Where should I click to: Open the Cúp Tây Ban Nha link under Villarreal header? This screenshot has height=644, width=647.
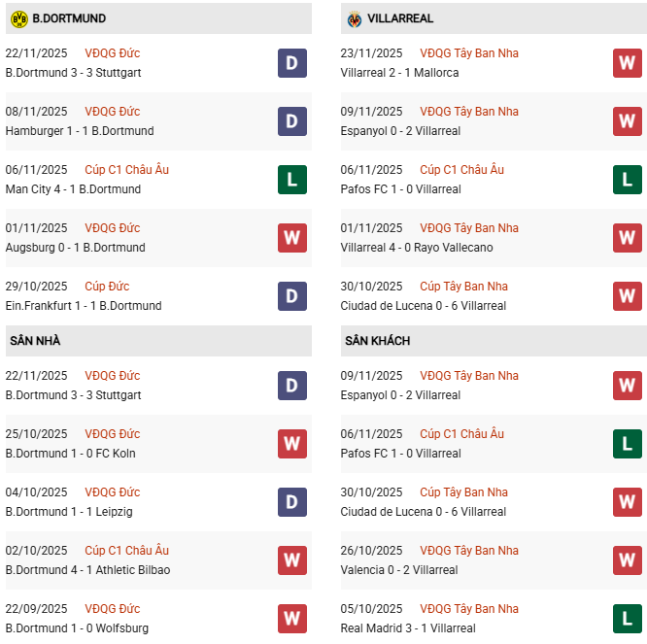click(463, 287)
